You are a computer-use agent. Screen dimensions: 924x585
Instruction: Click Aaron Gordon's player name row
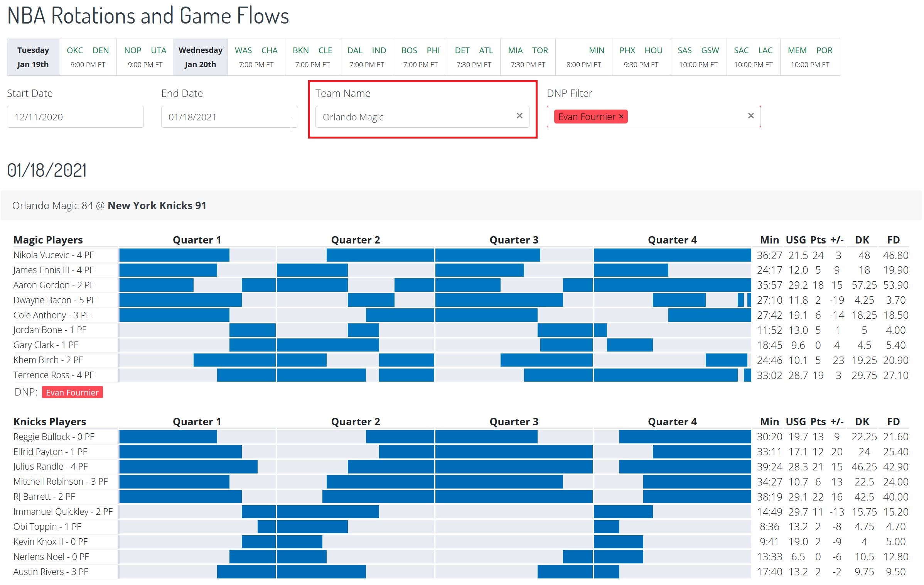(54, 285)
